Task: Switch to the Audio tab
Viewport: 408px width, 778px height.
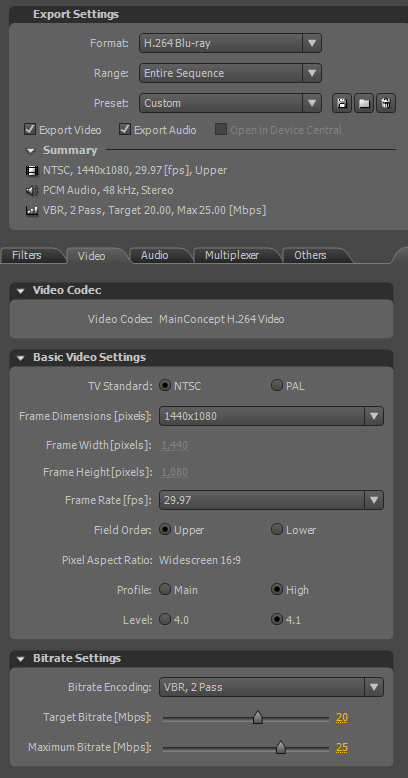Action: tap(154, 255)
